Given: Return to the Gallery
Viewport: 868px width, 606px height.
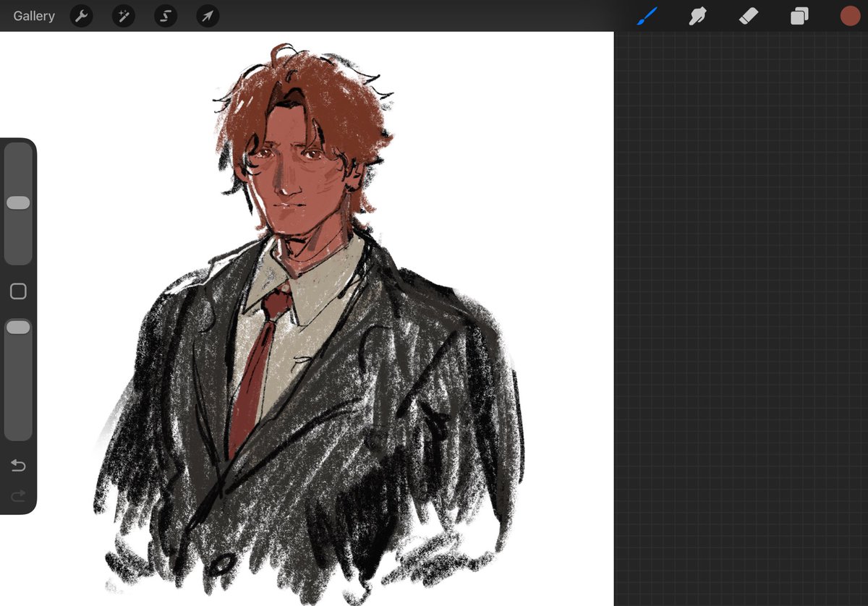Looking at the screenshot, I should pyautogui.click(x=33, y=15).
